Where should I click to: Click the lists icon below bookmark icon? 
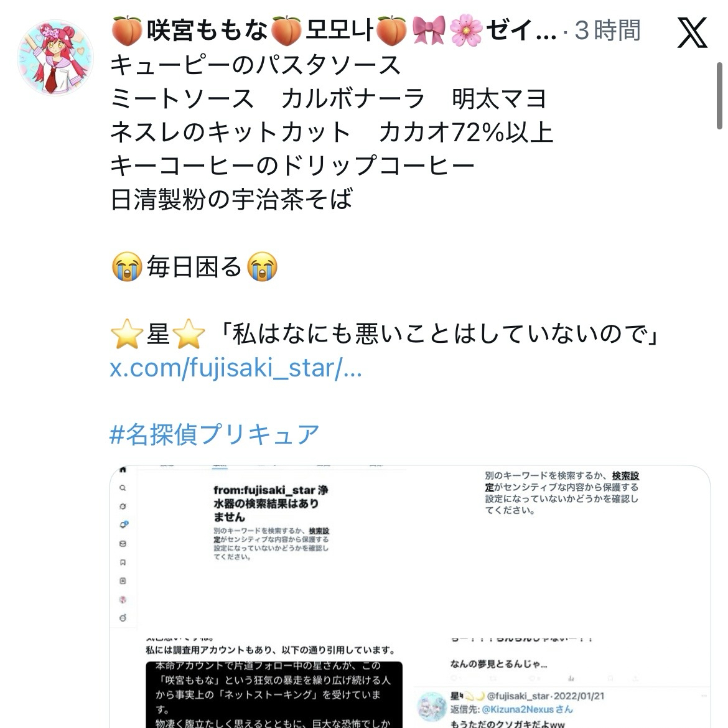123,581
